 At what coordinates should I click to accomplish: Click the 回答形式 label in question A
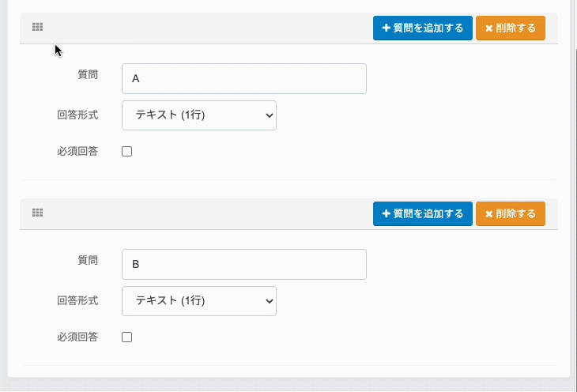[77, 115]
